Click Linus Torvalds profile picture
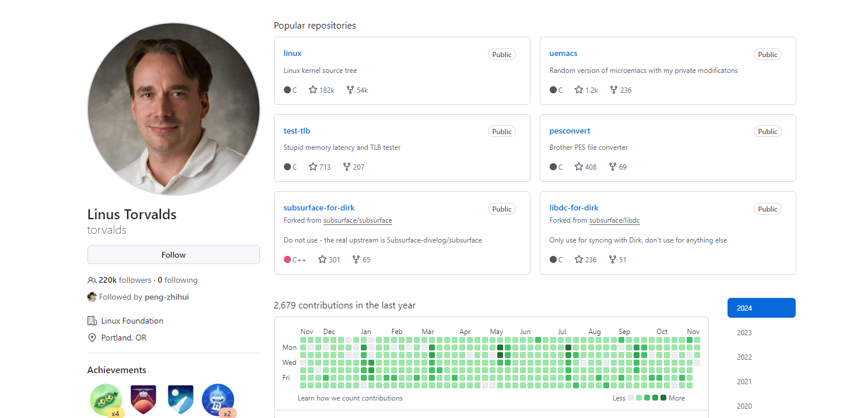Screen dimensions: 868x418 (x=174, y=109)
